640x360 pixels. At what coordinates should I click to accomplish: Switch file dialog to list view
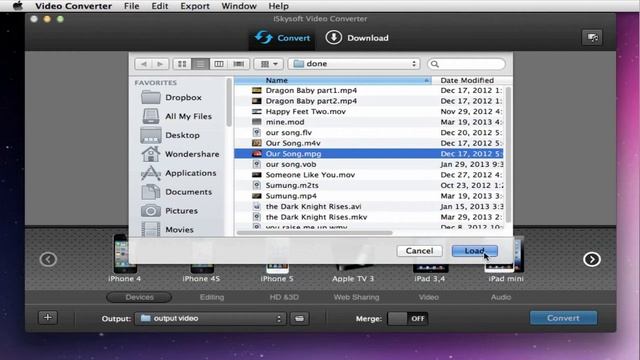coord(200,64)
